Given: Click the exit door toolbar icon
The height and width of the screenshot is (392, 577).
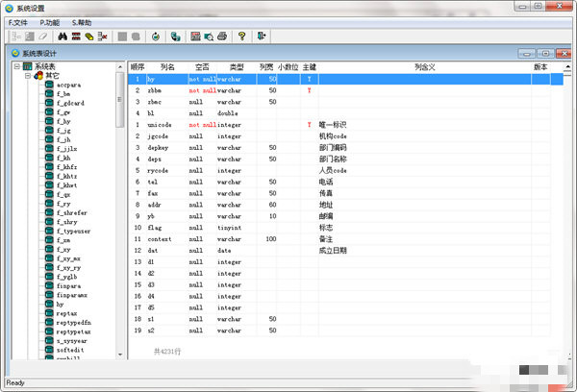Looking at the screenshot, I should pyautogui.click(x=262, y=37).
